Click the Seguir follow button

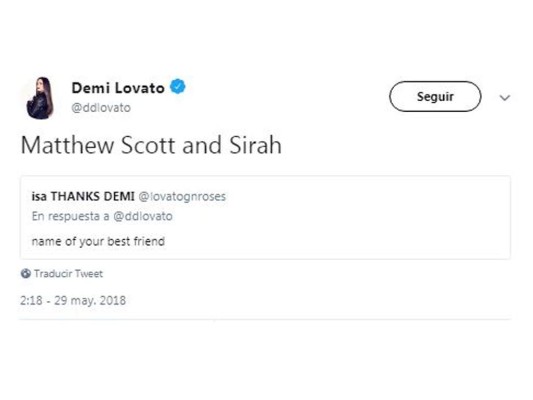pyautogui.click(x=435, y=97)
